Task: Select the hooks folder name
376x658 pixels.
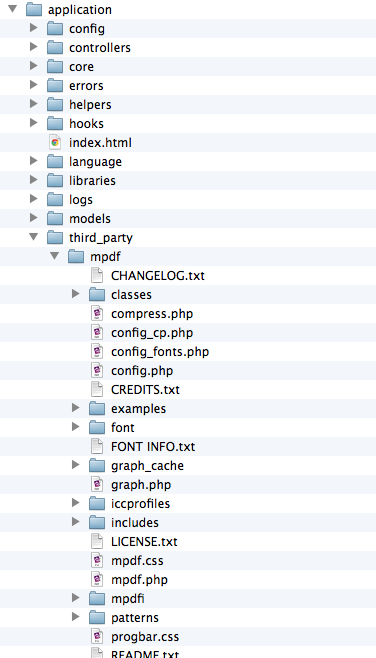Action: click(x=86, y=123)
